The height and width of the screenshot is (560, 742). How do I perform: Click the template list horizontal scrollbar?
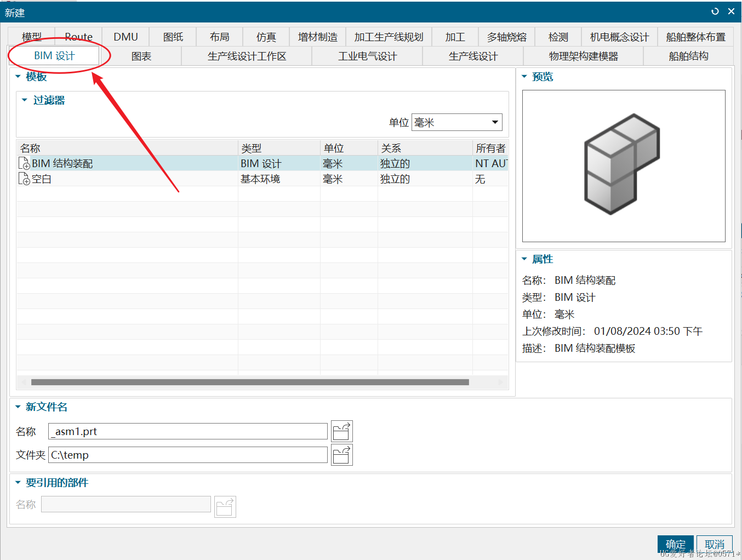click(250, 382)
